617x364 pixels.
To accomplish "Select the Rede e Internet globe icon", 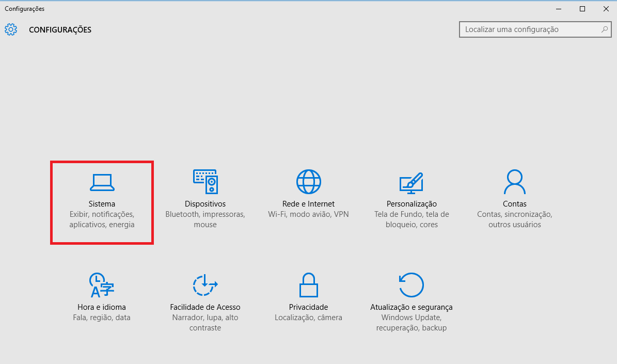I will coord(308,182).
